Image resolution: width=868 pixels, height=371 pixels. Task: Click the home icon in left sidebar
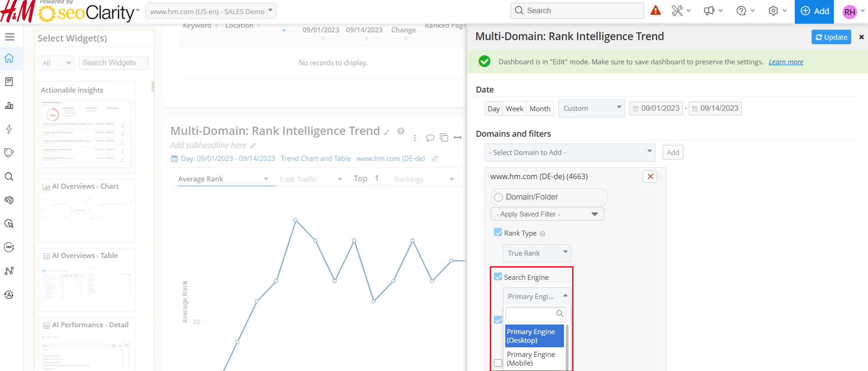click(x=9, y=58)
